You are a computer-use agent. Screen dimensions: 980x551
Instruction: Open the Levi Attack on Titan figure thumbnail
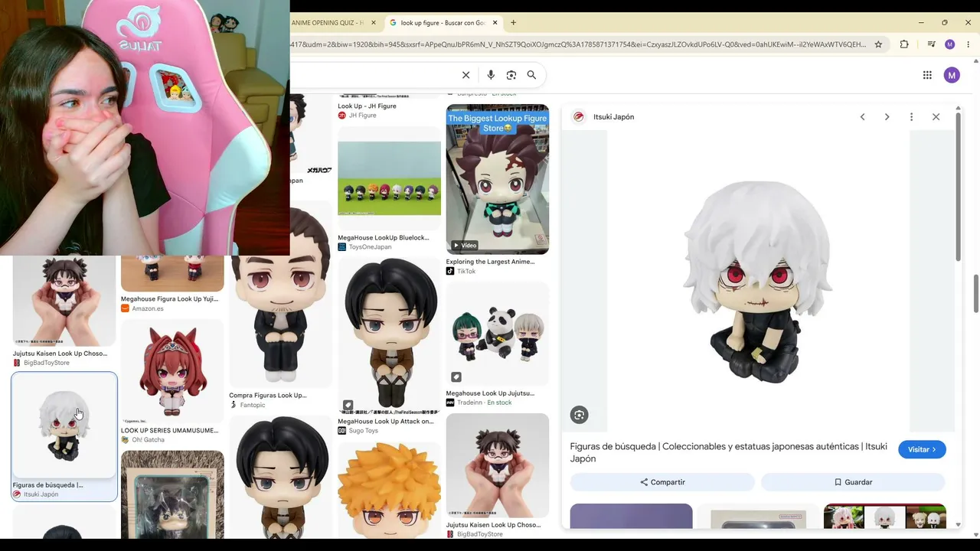pos(389,335)
